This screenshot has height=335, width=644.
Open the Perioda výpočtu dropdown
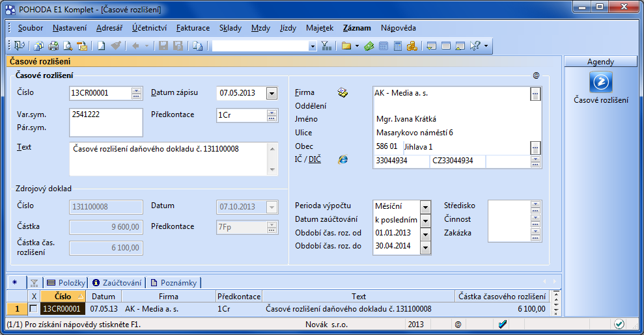pyautogui.click(x=425, y=207)
